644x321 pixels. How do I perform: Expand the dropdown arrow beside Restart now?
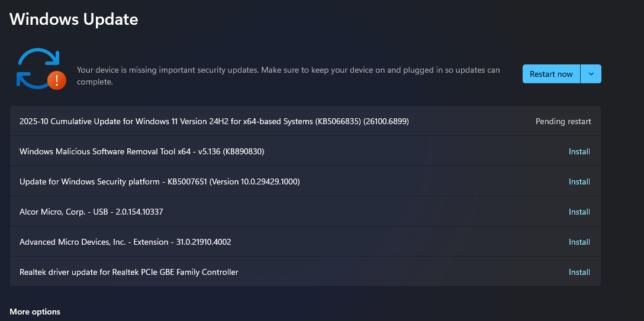click(591, 74)
